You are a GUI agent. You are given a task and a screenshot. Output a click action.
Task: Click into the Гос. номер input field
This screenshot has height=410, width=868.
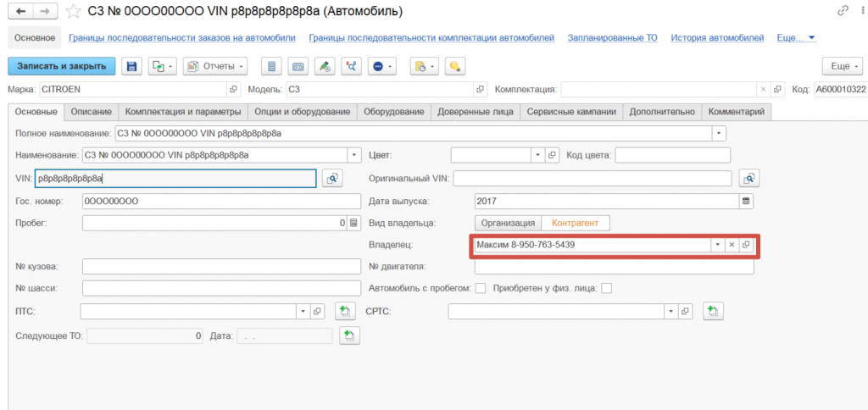tap(222, 201)
